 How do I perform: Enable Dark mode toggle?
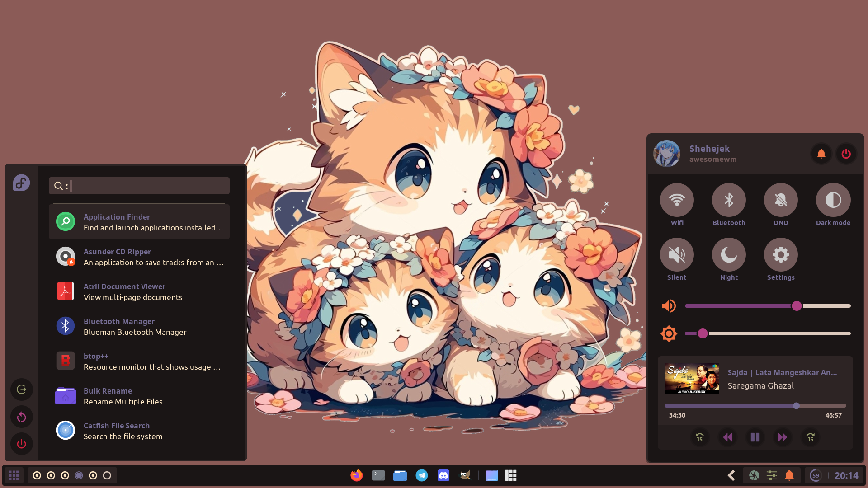click(833, 200)
